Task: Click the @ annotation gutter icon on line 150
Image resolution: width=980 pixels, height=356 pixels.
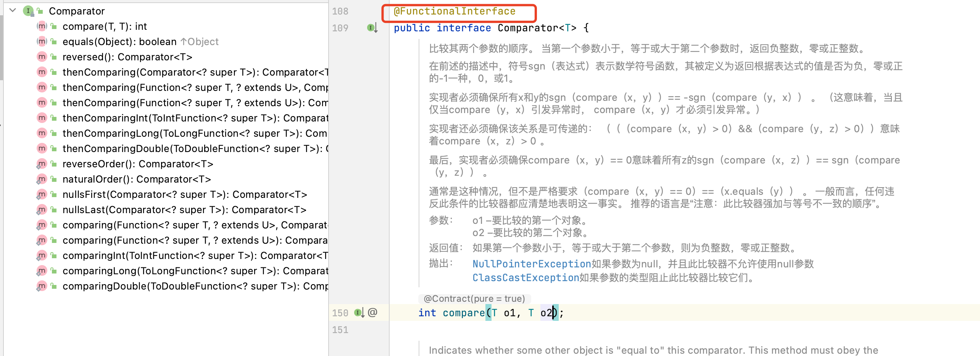Action: pos(372,313)
